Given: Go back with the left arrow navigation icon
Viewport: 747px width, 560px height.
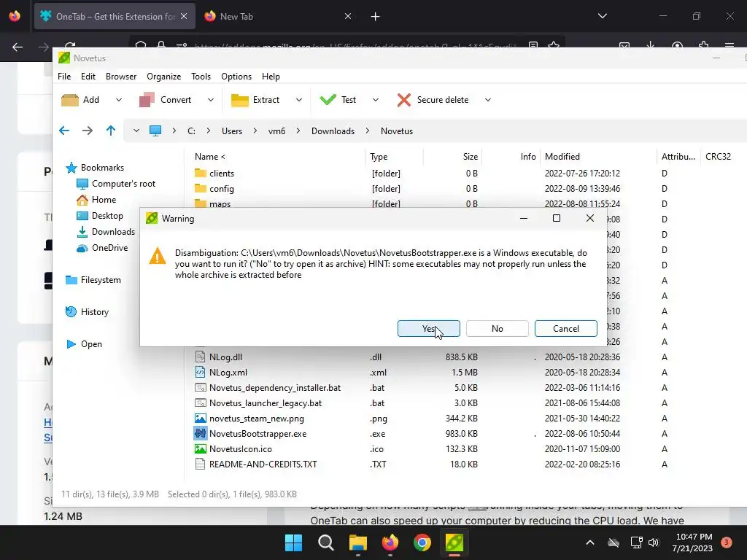Looking at the screenshot, I should (64, 131).
